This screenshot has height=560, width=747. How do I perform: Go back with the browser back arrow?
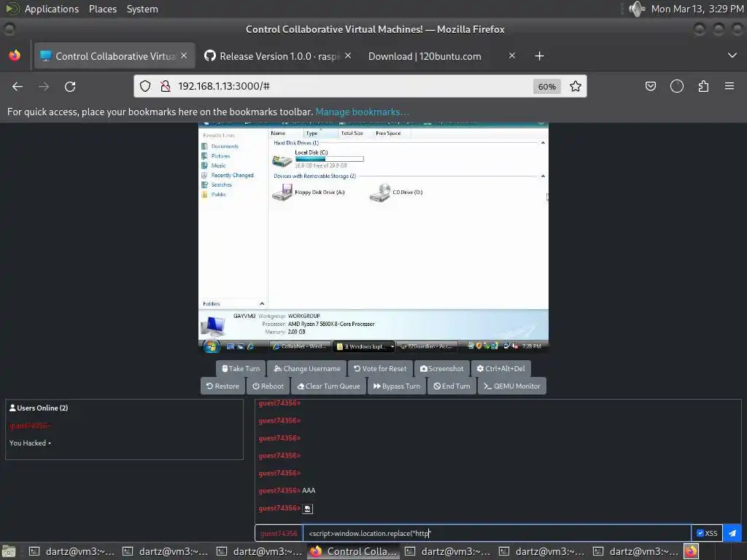(x=18, y=86)
